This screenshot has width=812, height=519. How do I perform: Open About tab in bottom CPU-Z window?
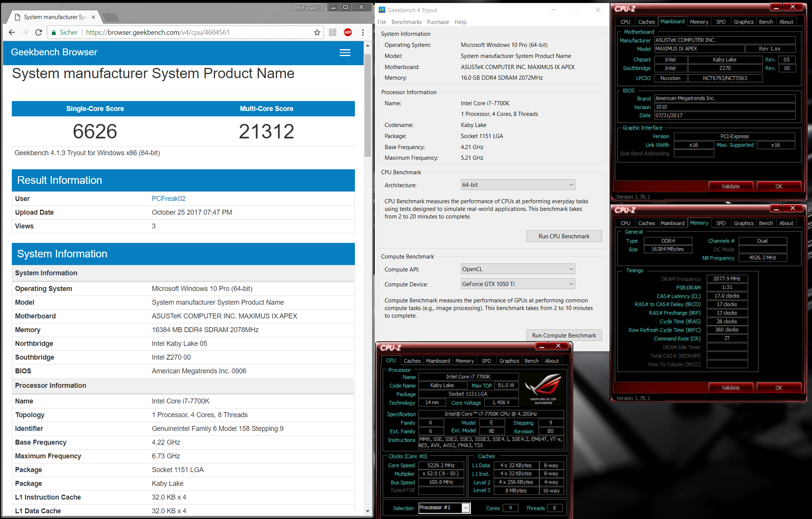[552, 361]
